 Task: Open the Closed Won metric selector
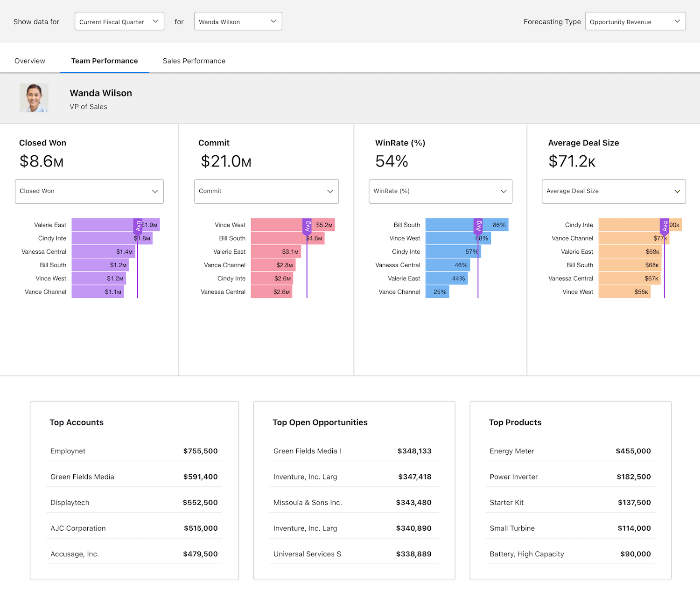pos(89,191)
